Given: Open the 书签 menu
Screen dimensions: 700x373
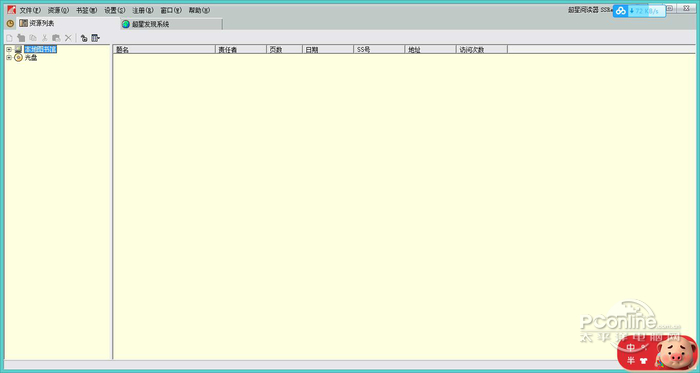Looking at the screenshot, I should [87, 10].
